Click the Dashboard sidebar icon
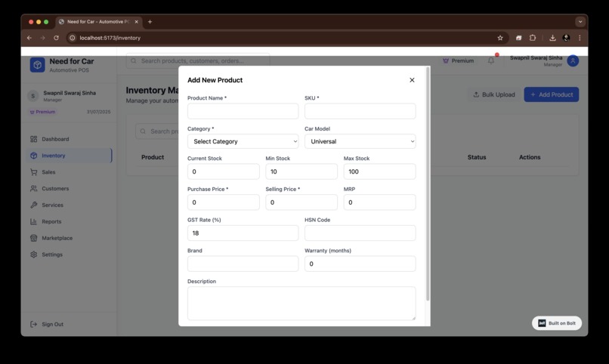Viewport: 609px width, 364px height. coord(34,139)
